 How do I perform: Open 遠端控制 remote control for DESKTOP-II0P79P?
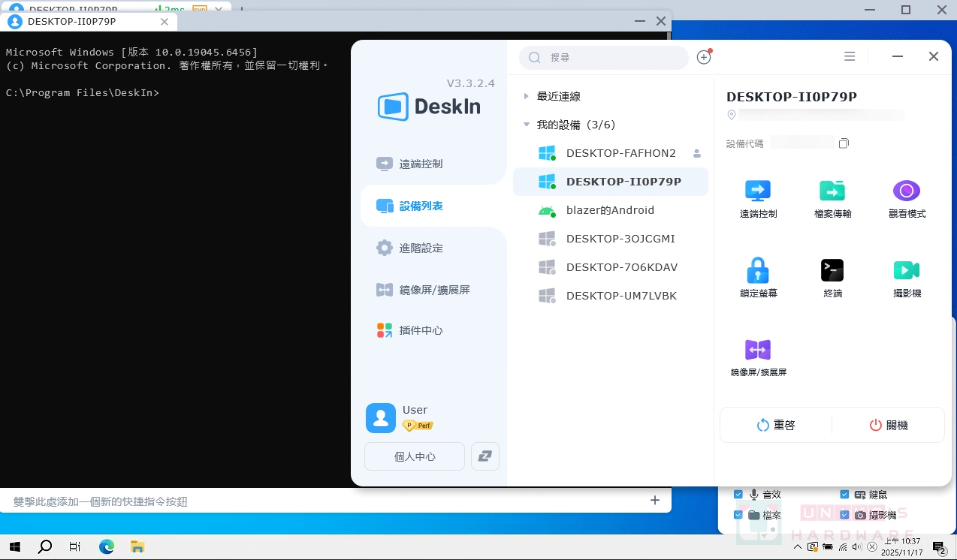click(757, 197)
